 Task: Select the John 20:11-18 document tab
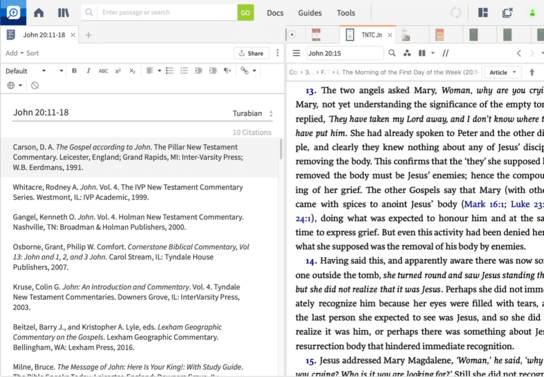[44, 35]
